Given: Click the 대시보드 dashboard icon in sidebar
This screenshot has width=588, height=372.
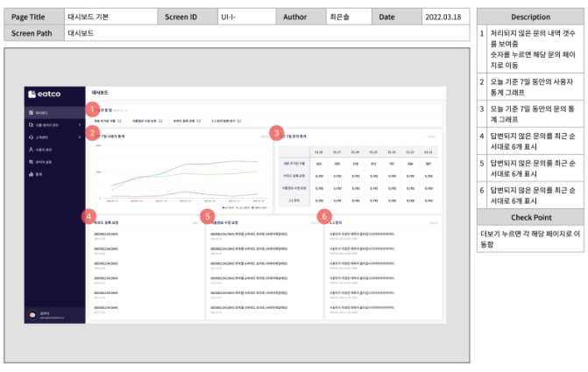Looking at the screenshot, I should pyautogui.click(x=32, y=112).
